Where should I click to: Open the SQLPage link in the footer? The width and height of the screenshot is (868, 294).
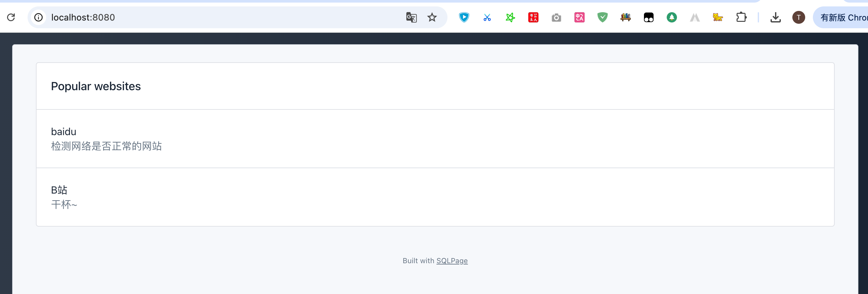pyautogui.click(x=452, y=261)
